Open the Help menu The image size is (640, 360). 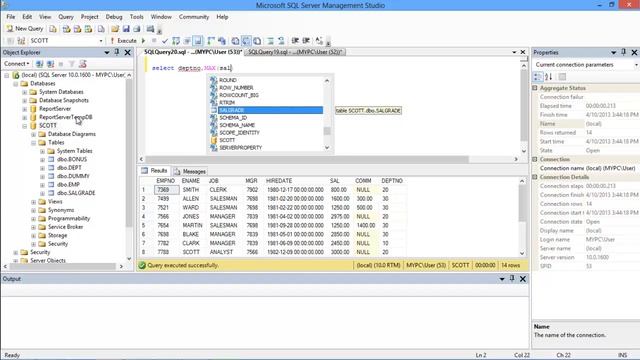(222, 17)
